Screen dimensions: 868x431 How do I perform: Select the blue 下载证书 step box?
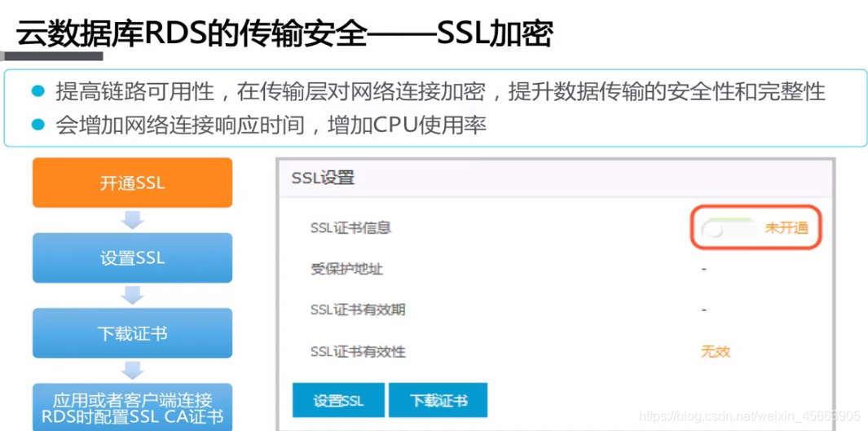coord(132,333)
